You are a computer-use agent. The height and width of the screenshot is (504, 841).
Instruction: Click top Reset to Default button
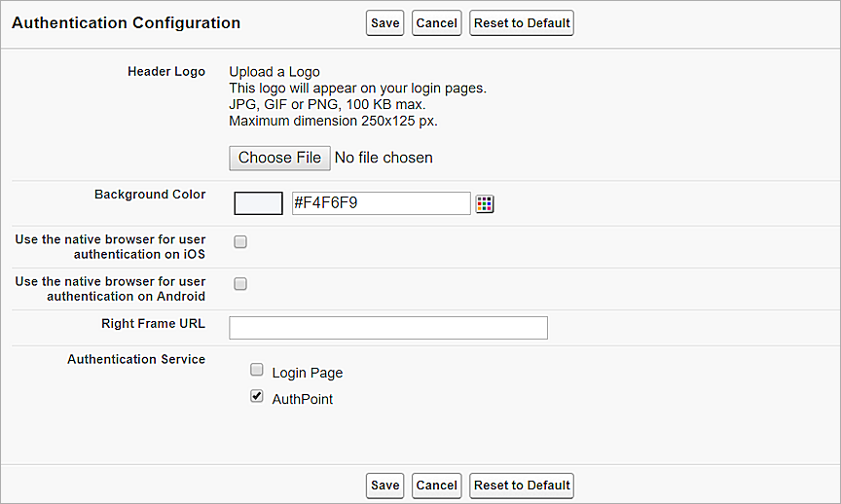[x=522, y=23]
